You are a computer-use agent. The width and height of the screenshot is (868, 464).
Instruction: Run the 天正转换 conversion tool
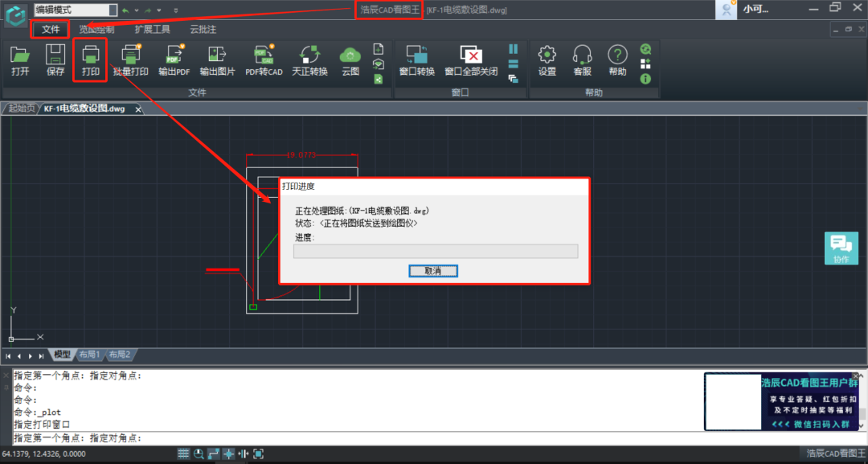click(309, 60)
